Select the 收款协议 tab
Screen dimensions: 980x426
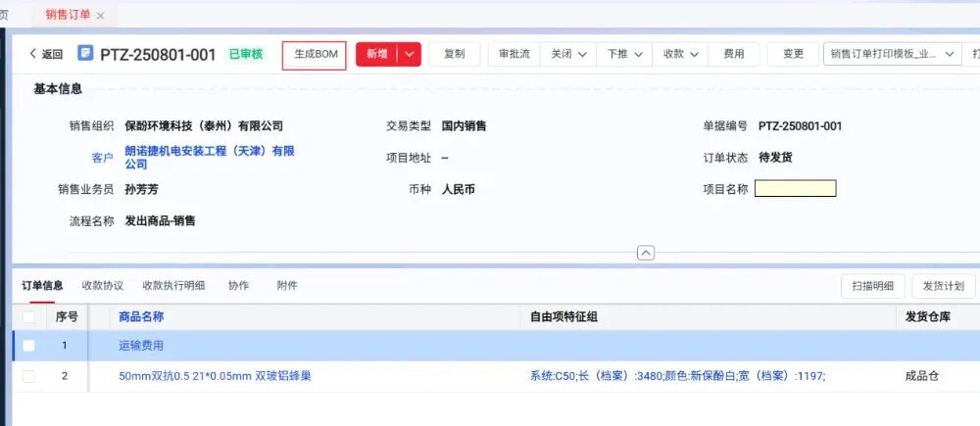pos(103,286)
